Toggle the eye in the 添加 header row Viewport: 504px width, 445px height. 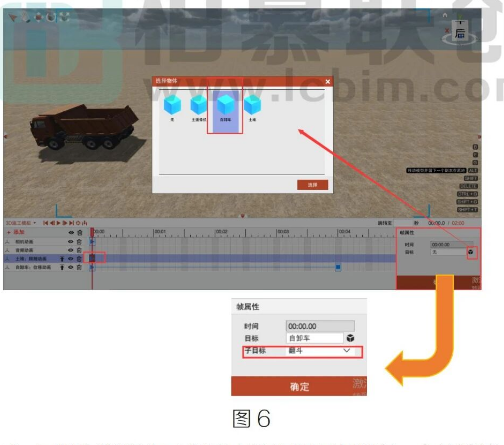coord(71,232)
